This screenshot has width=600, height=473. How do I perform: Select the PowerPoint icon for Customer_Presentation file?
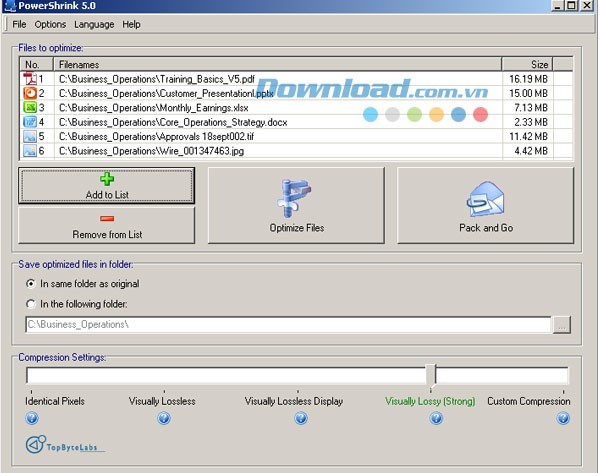click(x=29, y=93)
